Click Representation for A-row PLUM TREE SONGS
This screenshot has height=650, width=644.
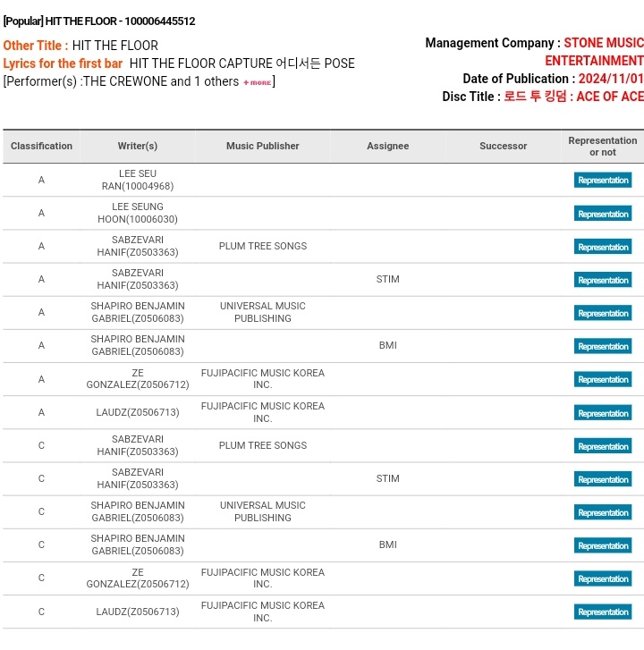(603, 247)
